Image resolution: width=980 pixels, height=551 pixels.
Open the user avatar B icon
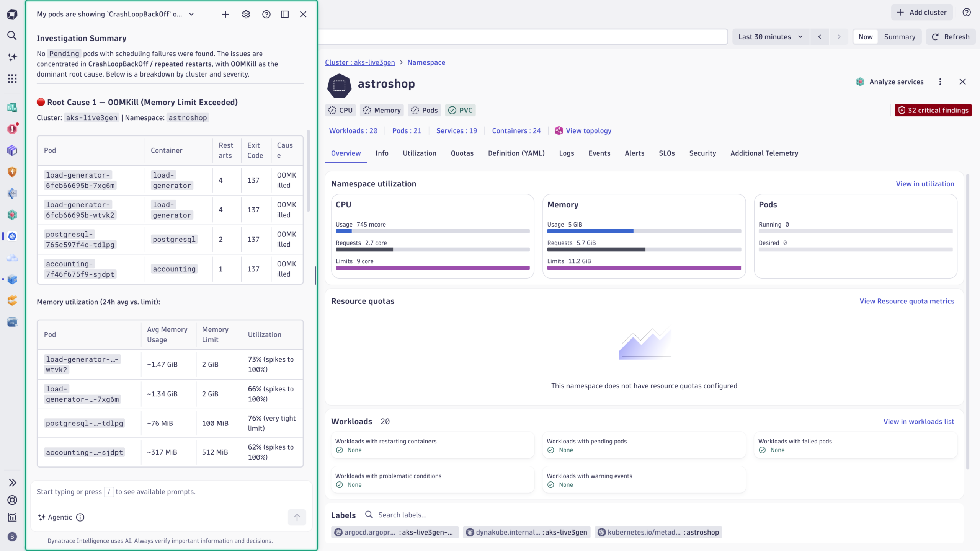pyautogui.click(x=12, y=536)
